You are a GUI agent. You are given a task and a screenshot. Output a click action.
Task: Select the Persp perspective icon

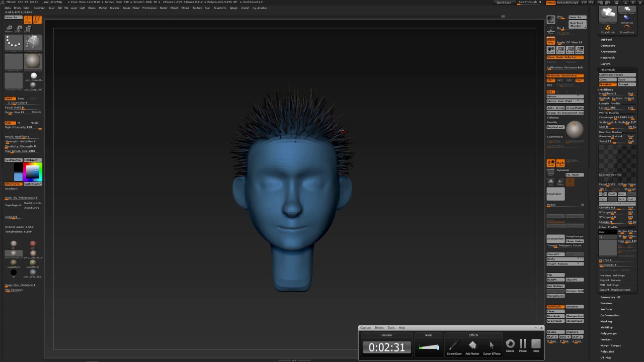[x=551, y=41]
